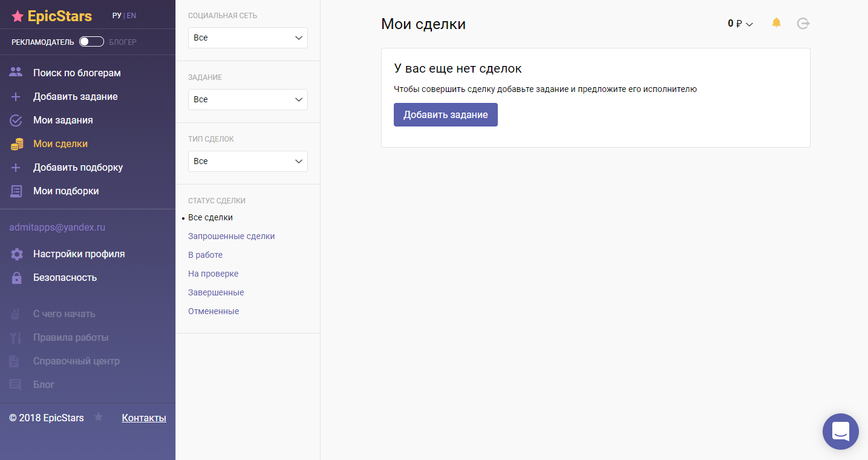Click the coins icon beside Мои сделки
The image size is (868, 460).
coord(16,144)
